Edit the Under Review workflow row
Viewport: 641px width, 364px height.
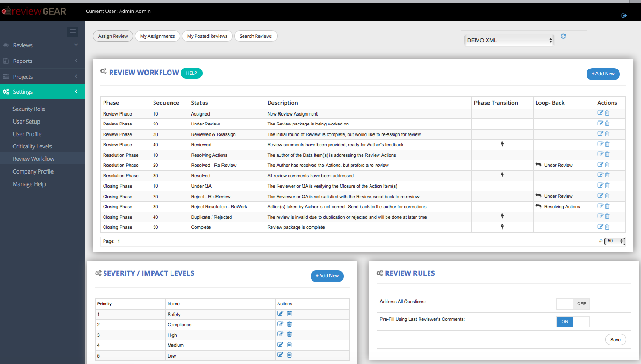coord(600,123)
